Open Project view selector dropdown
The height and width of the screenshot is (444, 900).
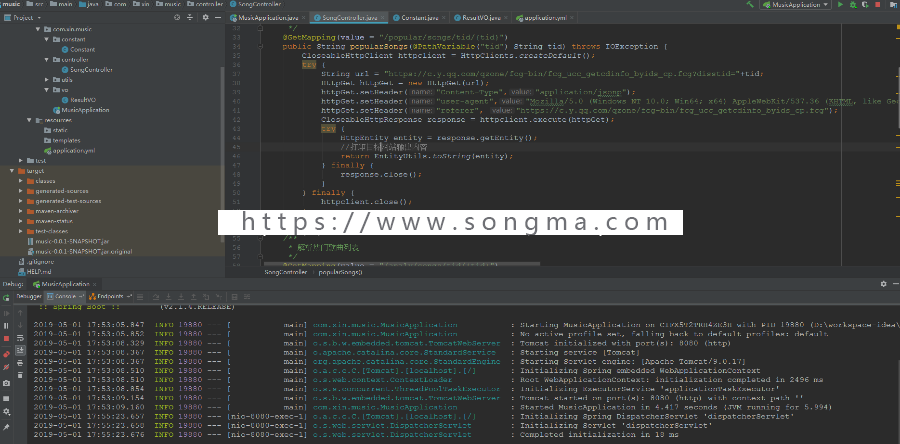[x=20, y=18]
